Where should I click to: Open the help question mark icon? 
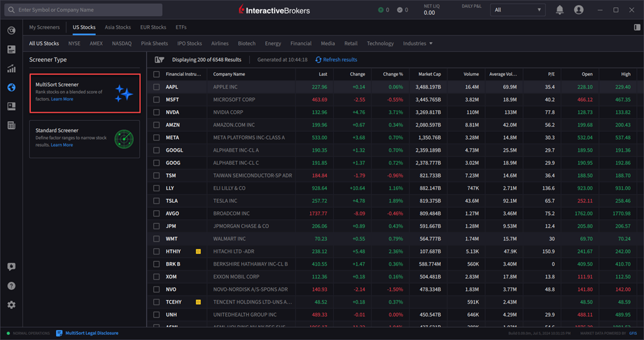pyautogui.click(x=12, y=286)
